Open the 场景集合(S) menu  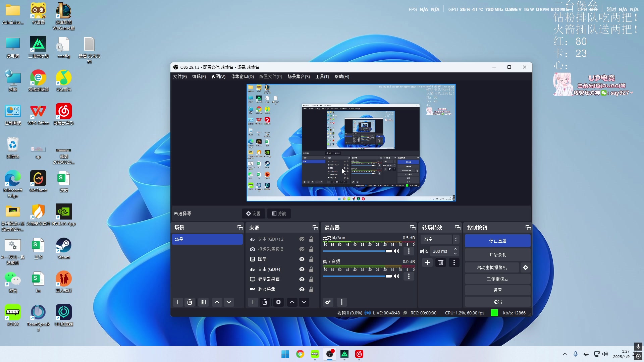299,76
